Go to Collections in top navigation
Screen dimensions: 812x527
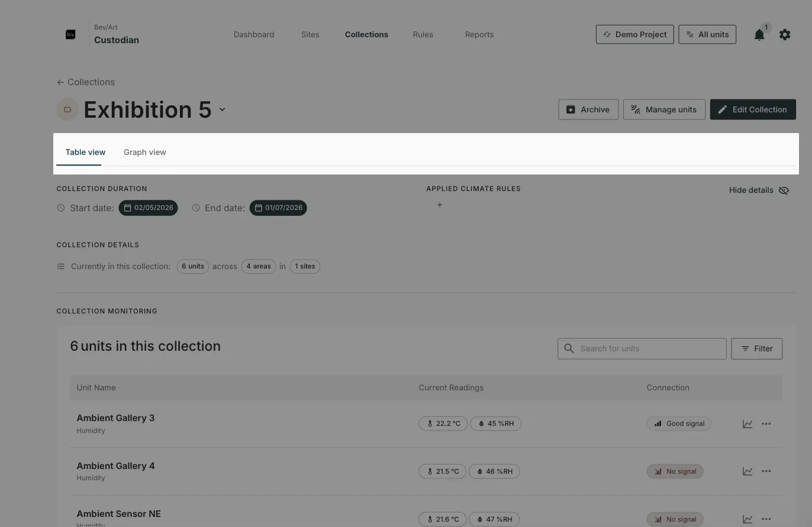pos(366,34)
